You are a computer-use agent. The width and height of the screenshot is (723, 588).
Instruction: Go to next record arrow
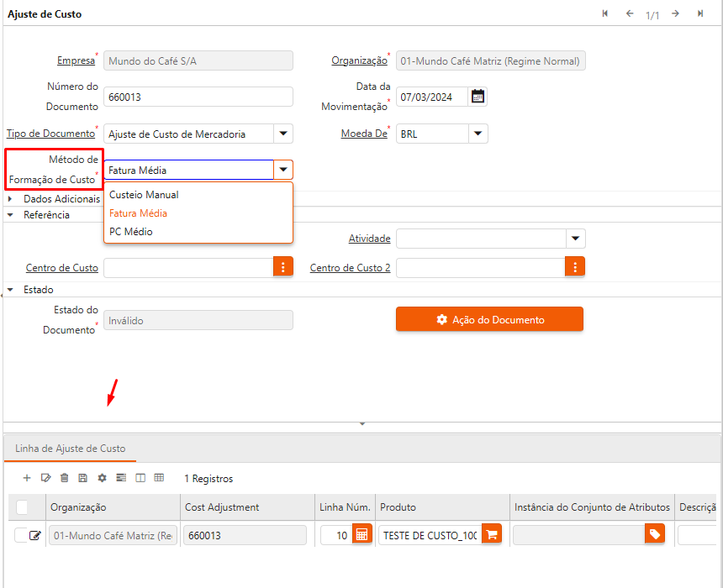(x=675, y=14)
